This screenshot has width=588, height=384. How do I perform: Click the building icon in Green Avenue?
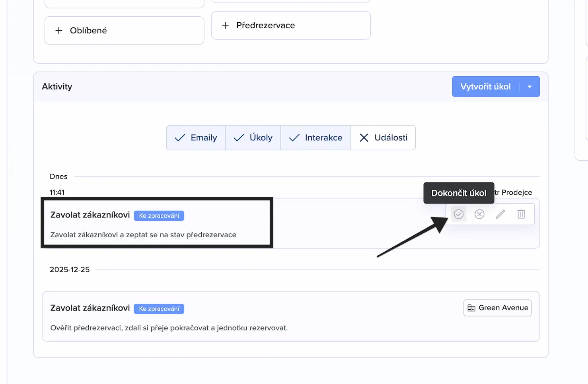tap(471, 308)
